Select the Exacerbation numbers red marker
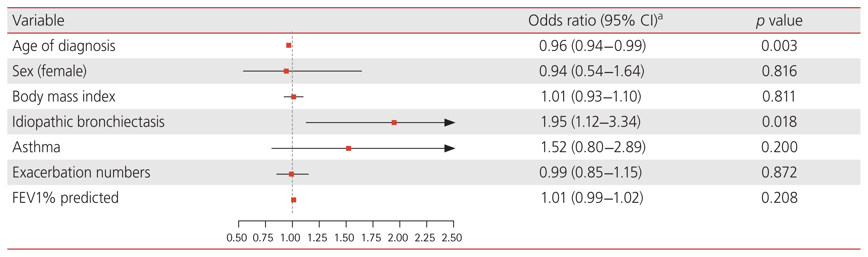The height and width of the screenshot is (257, 868). pyautogui.click(x=291, y=174)
